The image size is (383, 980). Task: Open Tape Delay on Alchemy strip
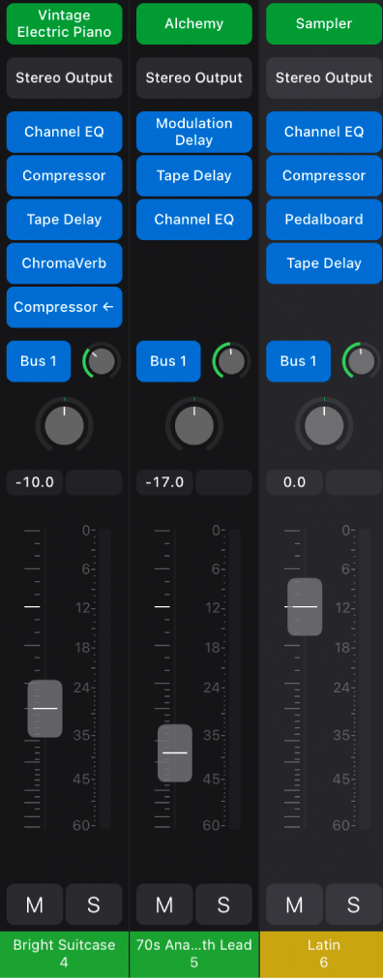pyautogui.click(x=194, y=175)
